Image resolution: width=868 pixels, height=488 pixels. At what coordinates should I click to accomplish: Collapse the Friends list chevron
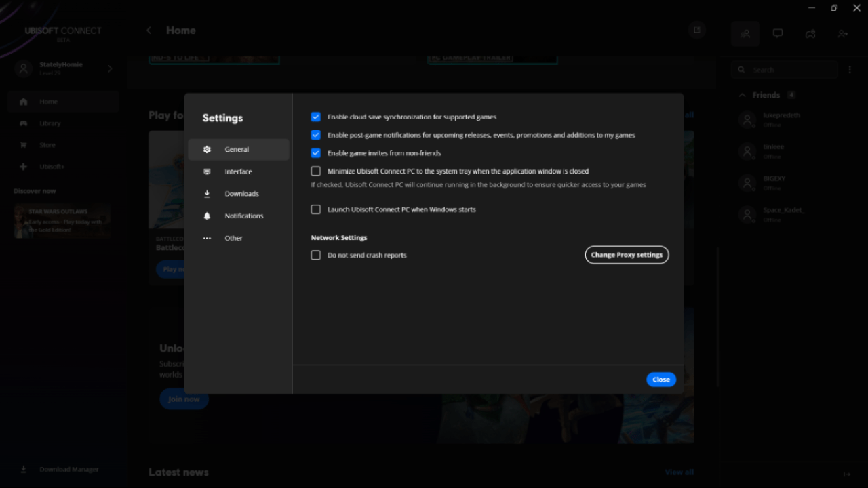pyautogui.click(x=743, y=95)
